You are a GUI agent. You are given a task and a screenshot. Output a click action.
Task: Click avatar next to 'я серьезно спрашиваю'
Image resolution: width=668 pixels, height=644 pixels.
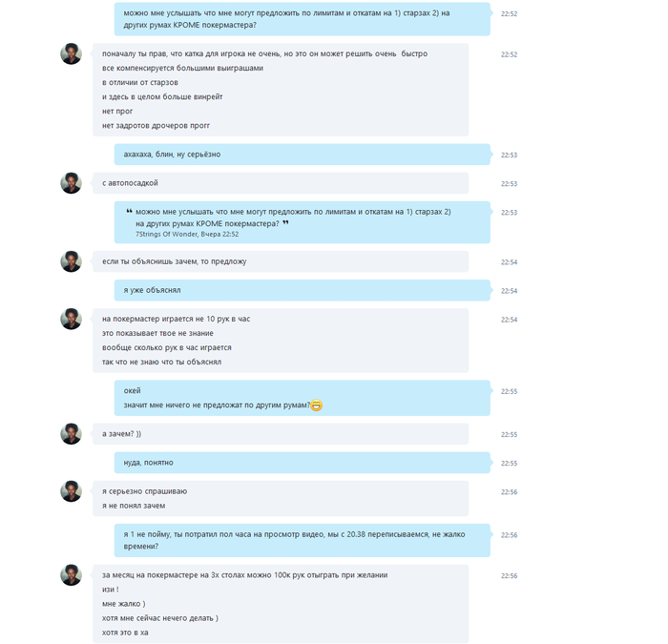pyautogui.click(x=71, y=491)
